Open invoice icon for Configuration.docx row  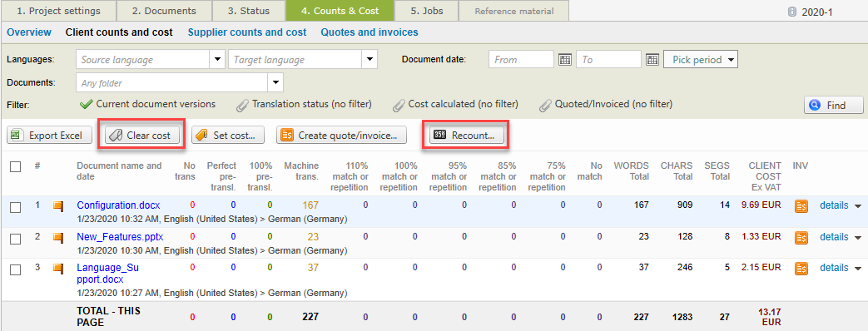tap(801, 206)
